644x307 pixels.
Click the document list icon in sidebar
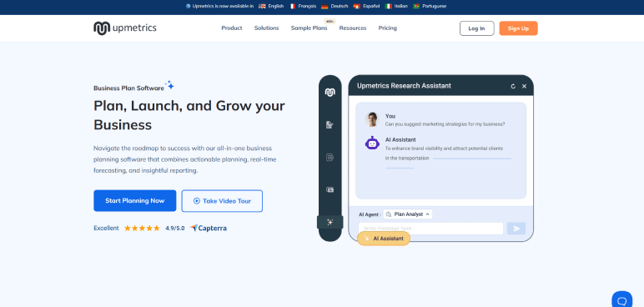click(330, 157)
